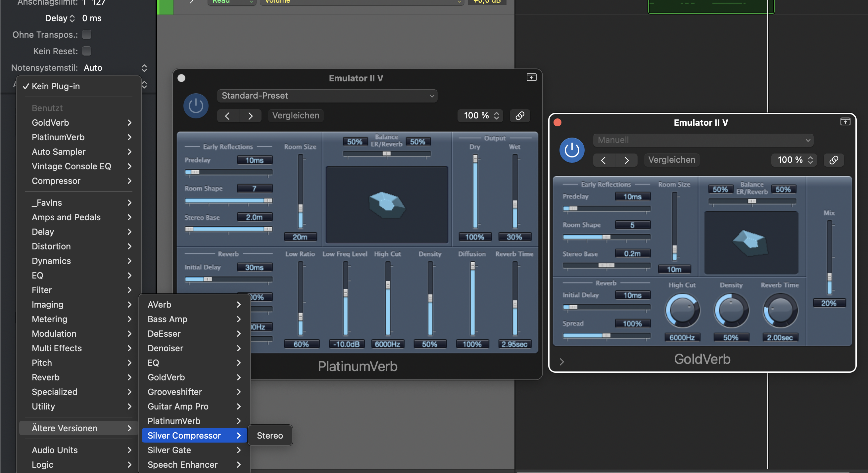Select previous preset arrow in PlatinumVerb window
Screen dimensions: 868x473
click(227, 116)
